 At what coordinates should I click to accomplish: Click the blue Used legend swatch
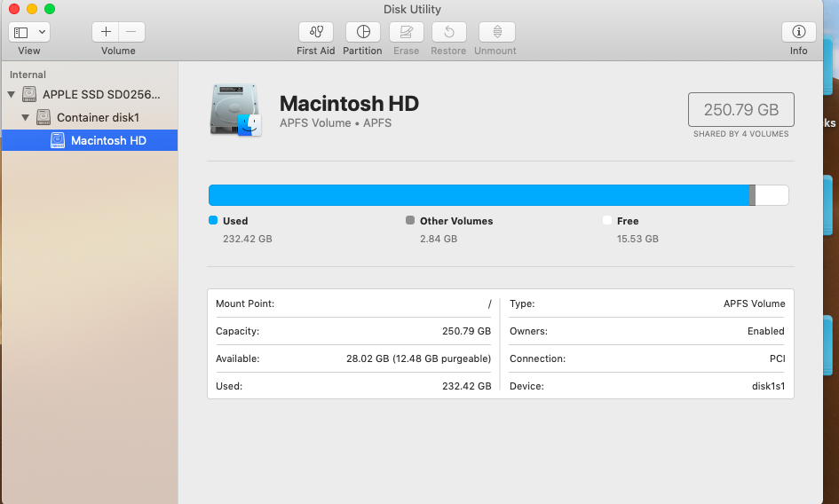pos(213,220)
